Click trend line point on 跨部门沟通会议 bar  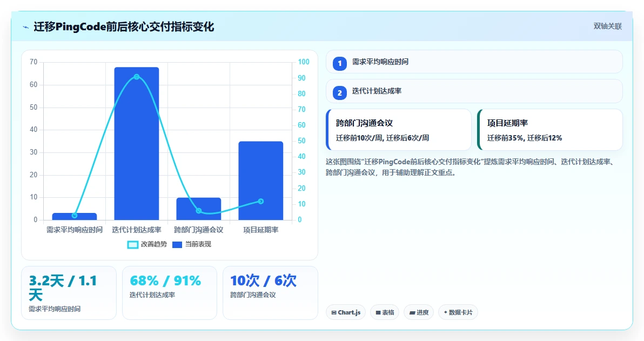(199, 211)
